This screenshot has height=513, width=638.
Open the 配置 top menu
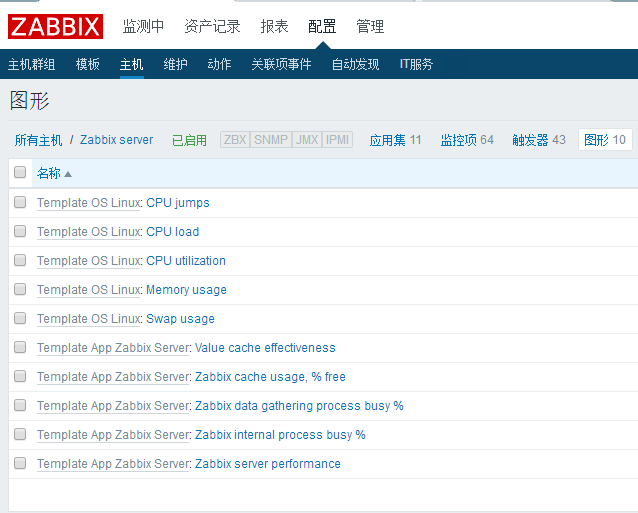click(x=322, y=26)
